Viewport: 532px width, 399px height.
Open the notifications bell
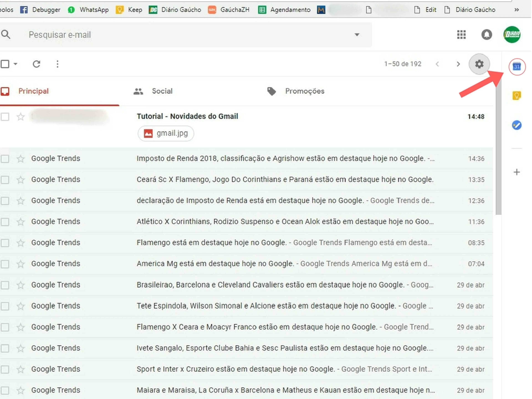[487, 34]
